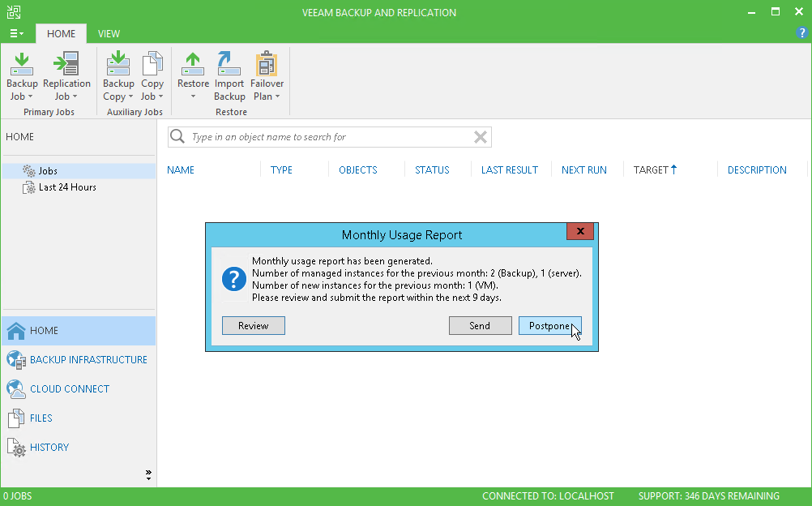Switch to the VIEW ribbon tab
This screenshot has height=506, width=812.
click(x=109, y=34)
